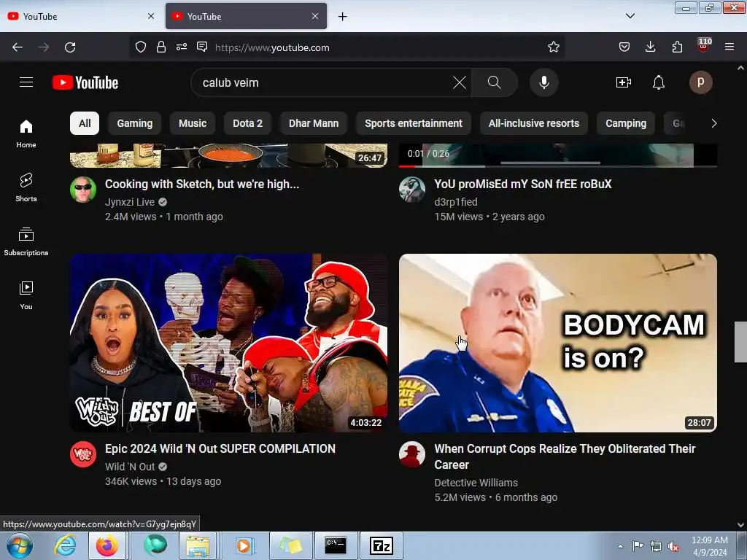Go to Home in sidebar
Image resolution: width=747 pixels, height=560 pixels.
pyautogui.click(x=26, y=133)
